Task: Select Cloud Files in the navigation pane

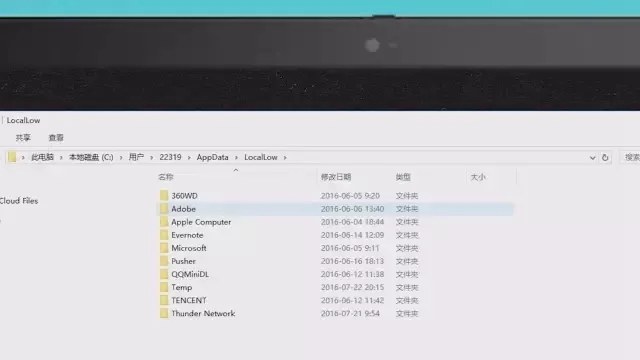Action: (x=19, y=201)
